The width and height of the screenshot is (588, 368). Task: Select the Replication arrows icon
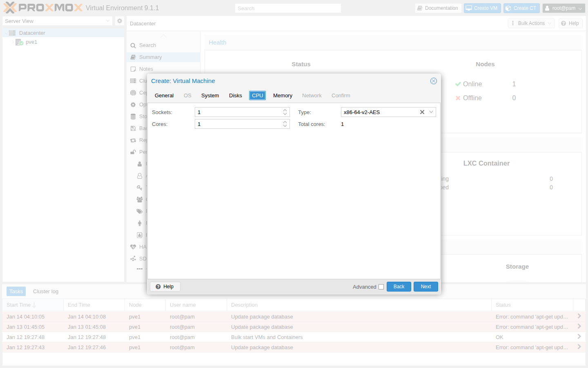133,140
